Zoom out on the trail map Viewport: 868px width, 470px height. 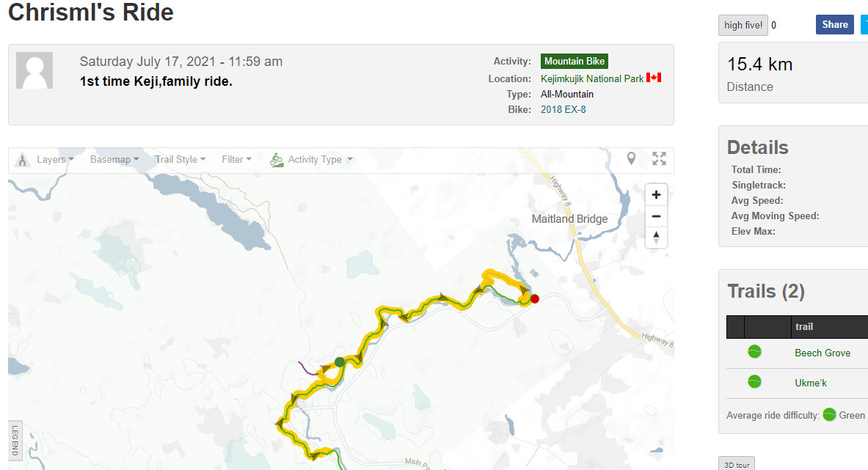coord(656,216)
